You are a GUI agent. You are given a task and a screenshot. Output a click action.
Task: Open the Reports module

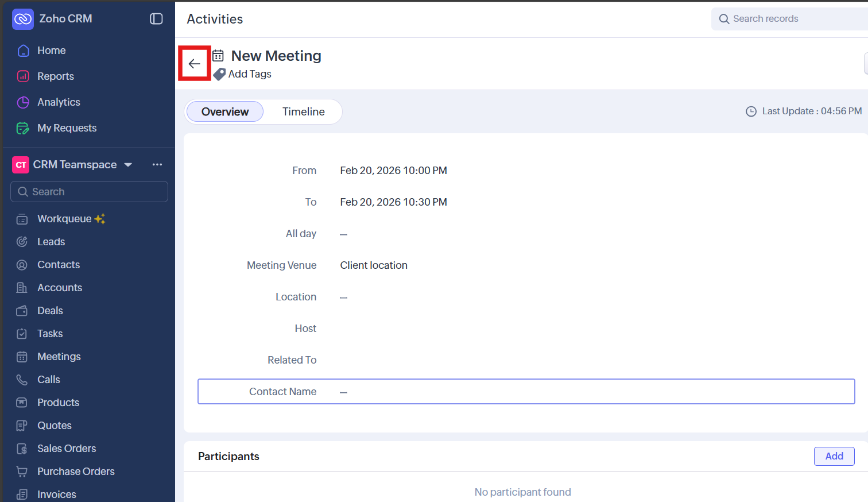coord(55,76)
